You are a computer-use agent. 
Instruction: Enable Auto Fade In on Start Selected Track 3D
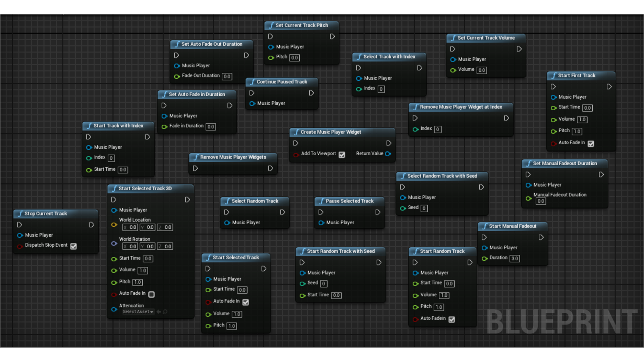[x=151, y=295]
